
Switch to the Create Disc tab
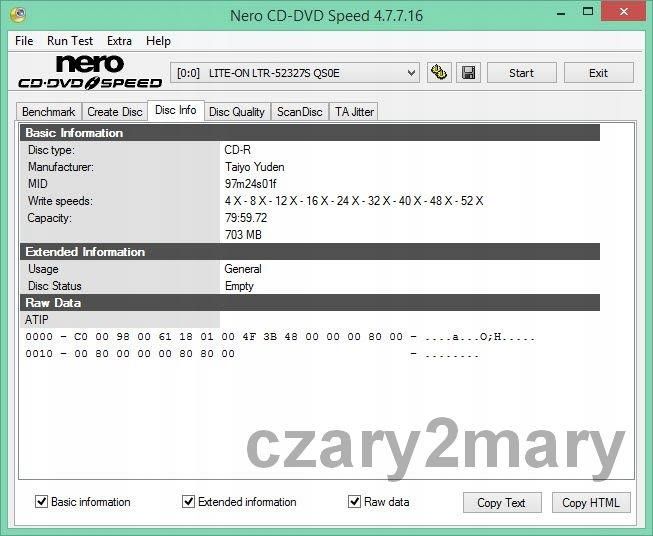click(x=115, y=112)
